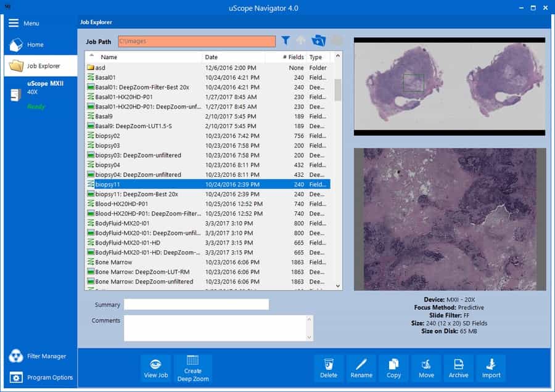Select the Bone Marrow job row
The image size is (555, 392).
(113, 263)
